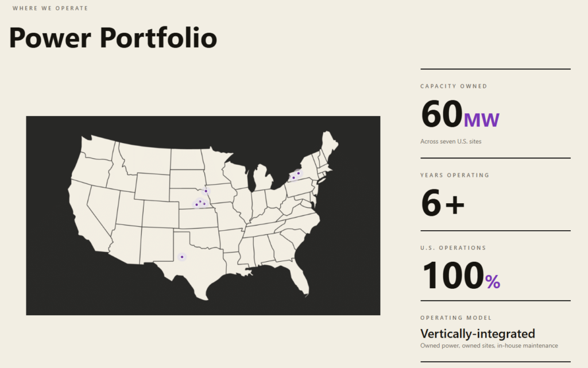
Task: Click the purple percent symbol beside 100
Action: [492, 281]
